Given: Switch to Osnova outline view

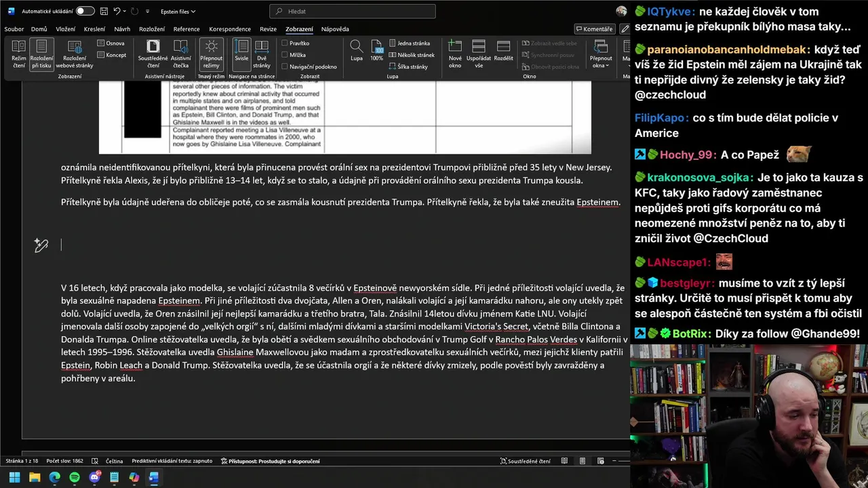Looking at the screenshot, I should click(111, 43).
